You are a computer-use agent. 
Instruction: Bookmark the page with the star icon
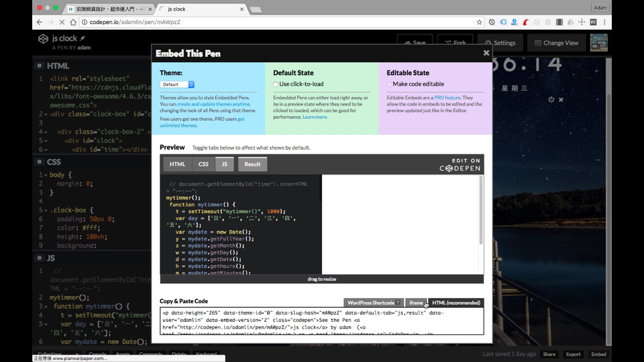479,22
